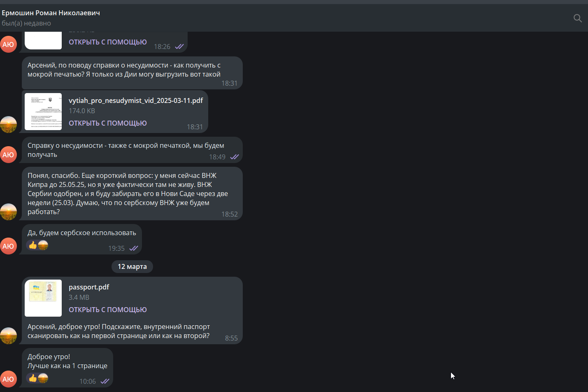Click the АЮ avatar beside the 19:35 message

coord(8,246)
